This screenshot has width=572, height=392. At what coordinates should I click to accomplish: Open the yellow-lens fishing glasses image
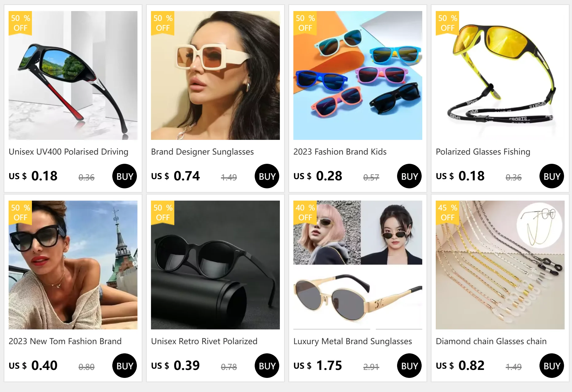(500, 75)
